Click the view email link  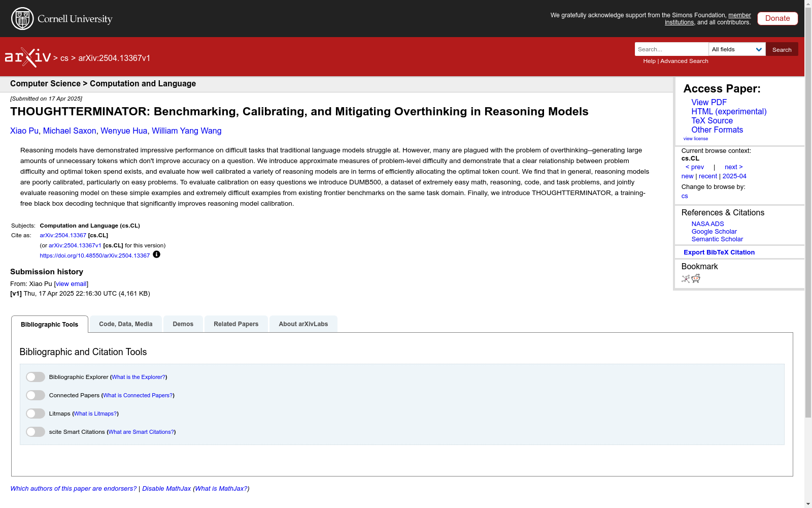click(x=71, y=284)
